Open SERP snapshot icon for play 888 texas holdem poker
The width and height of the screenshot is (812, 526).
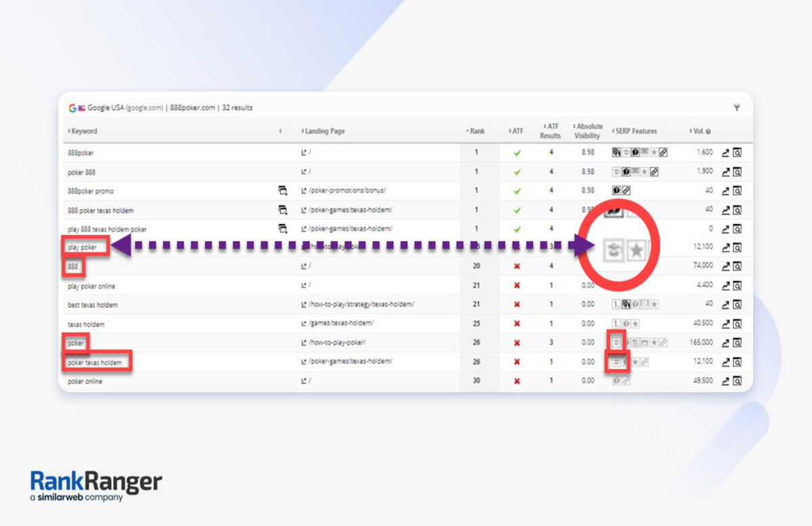click(737, 229)
